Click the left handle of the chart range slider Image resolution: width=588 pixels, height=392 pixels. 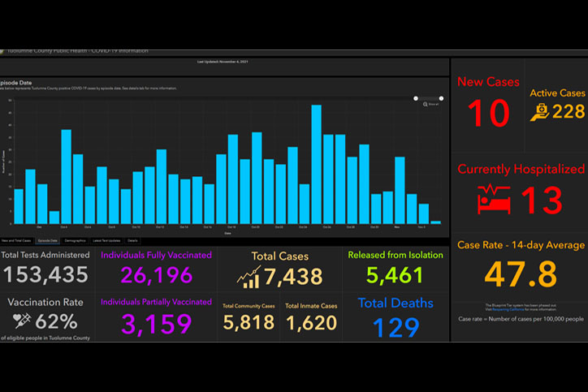tap(416, 98)
